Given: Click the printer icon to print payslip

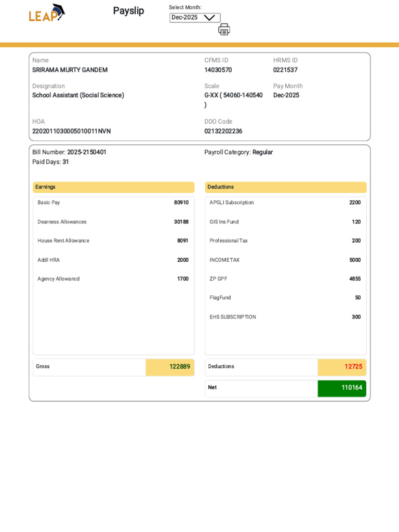Looking at the screenshot, I should (x=224, y=30).
